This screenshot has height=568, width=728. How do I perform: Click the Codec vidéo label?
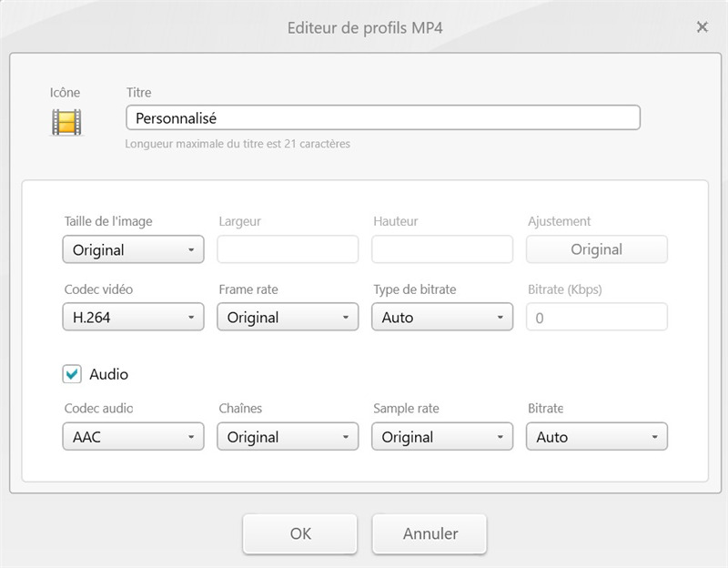pyautogui.click(x=98, y=289)
